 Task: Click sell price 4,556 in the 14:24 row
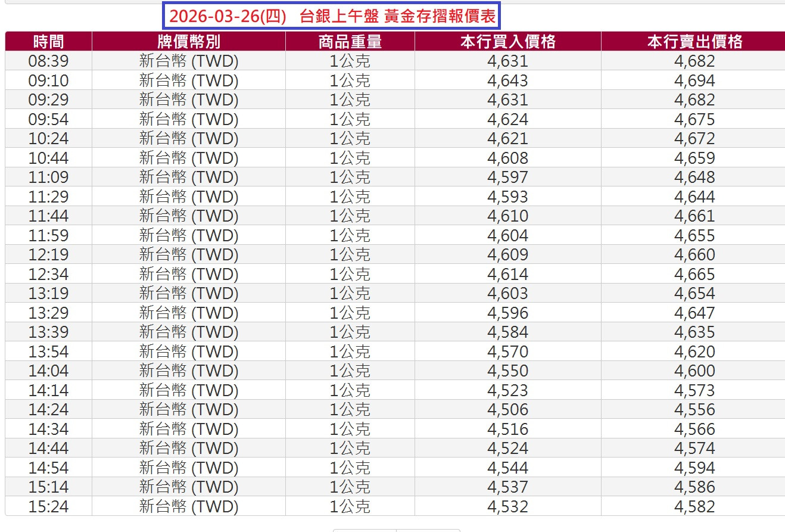pyautogui.click(x=694, y=409)
